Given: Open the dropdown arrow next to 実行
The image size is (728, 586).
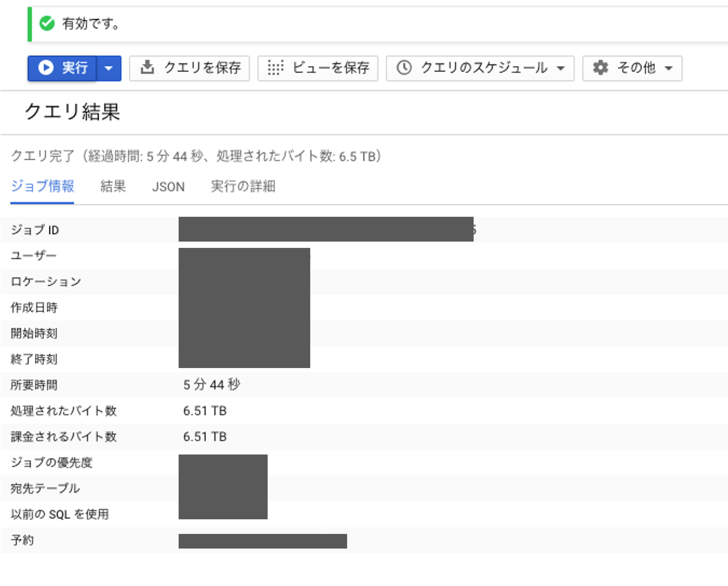Looking at the screenshot, I should click(x=109, y=68).
